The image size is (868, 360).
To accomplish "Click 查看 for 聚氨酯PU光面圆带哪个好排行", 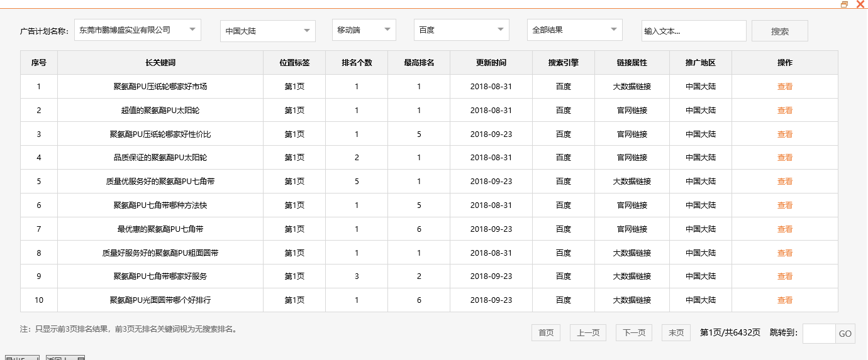I will pos(785,300).
